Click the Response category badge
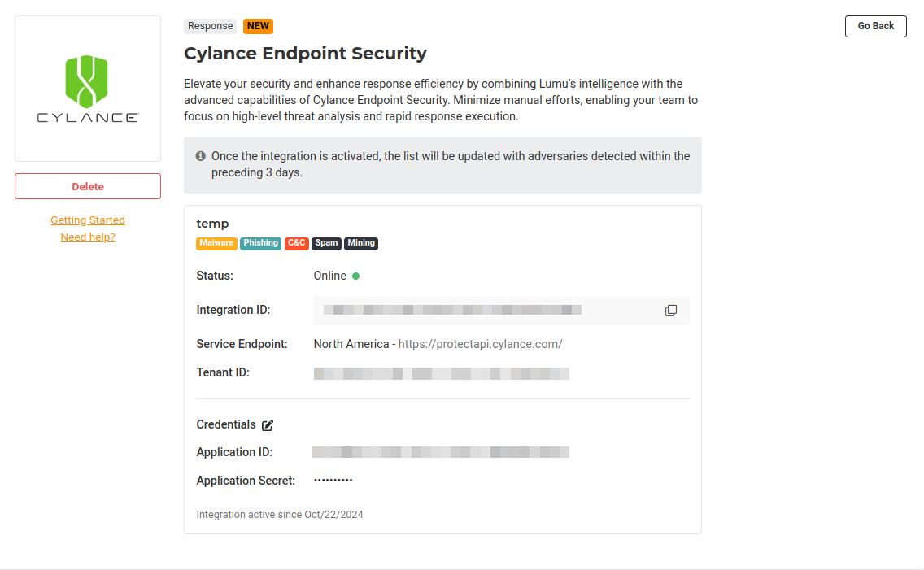 click(x=211, y=26)
